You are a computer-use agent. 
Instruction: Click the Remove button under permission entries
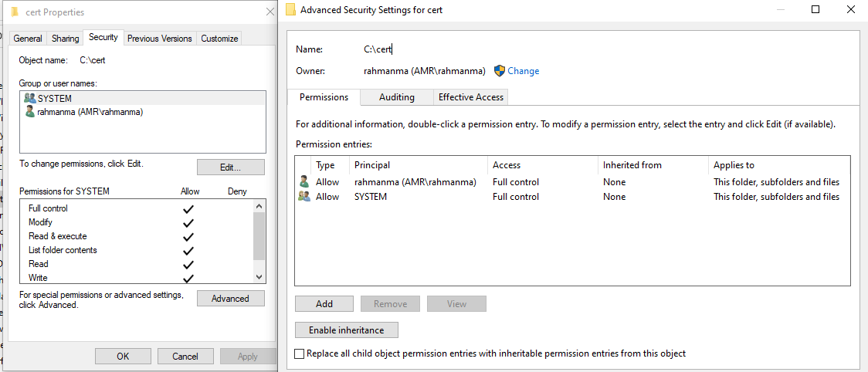point(390,304)
